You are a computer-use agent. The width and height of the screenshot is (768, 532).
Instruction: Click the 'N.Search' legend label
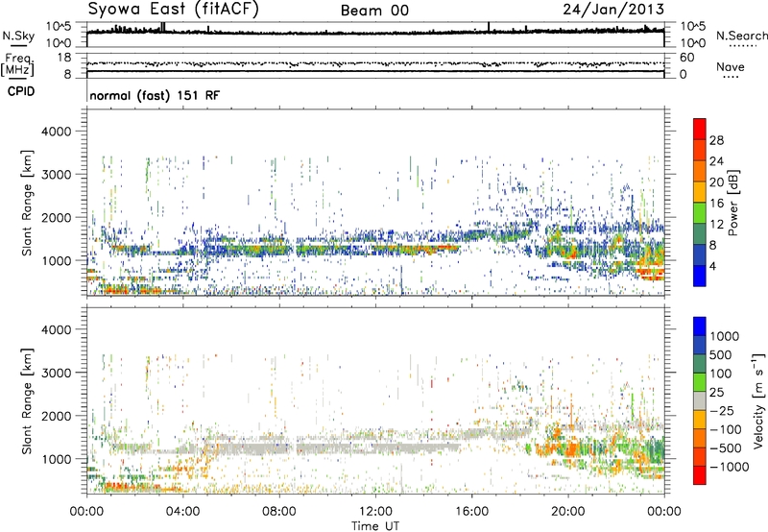pyautogui.click(x=741, y=36)
